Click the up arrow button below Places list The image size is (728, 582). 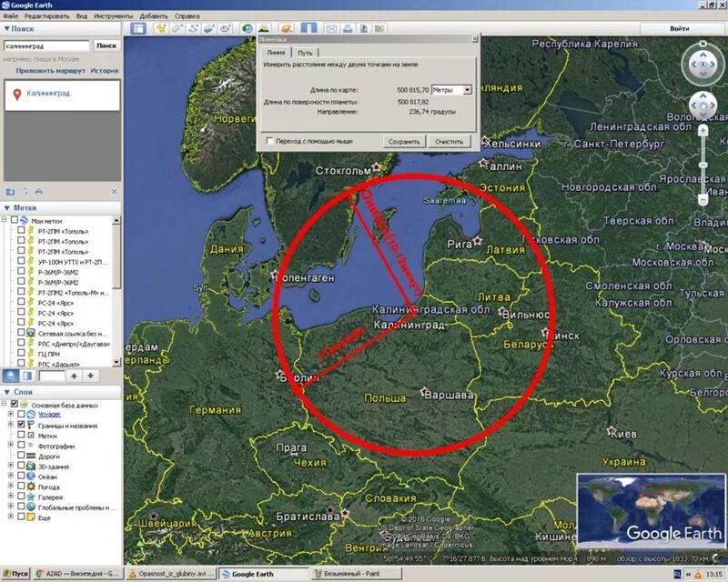[75, 376]
